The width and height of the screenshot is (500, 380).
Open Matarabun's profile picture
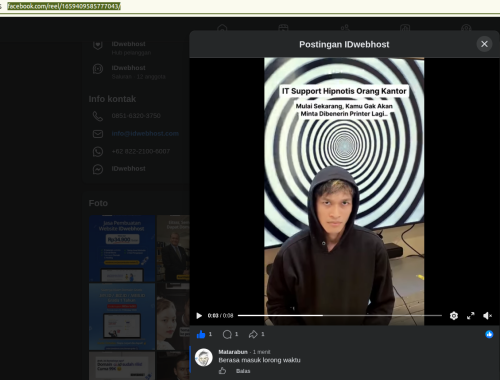[204, 357]
